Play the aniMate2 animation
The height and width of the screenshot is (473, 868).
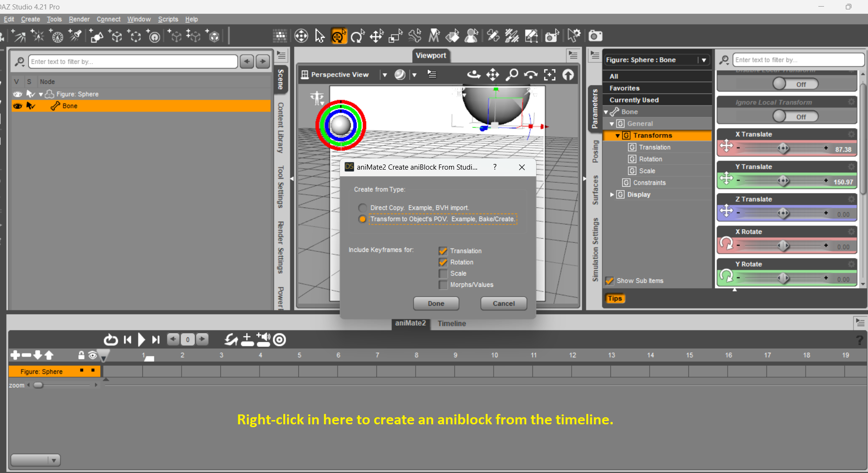141,340
